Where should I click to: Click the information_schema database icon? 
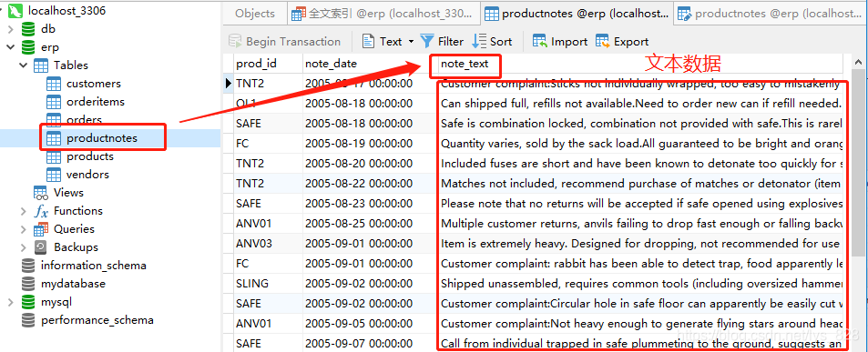(x=29, y=266)
